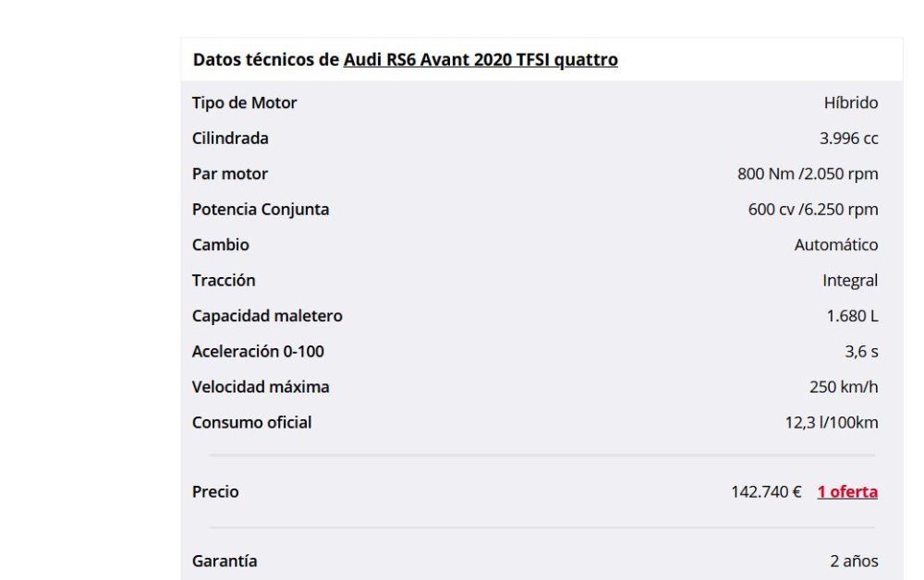Click the 3.996 cc displacement value

coord(848,139)
